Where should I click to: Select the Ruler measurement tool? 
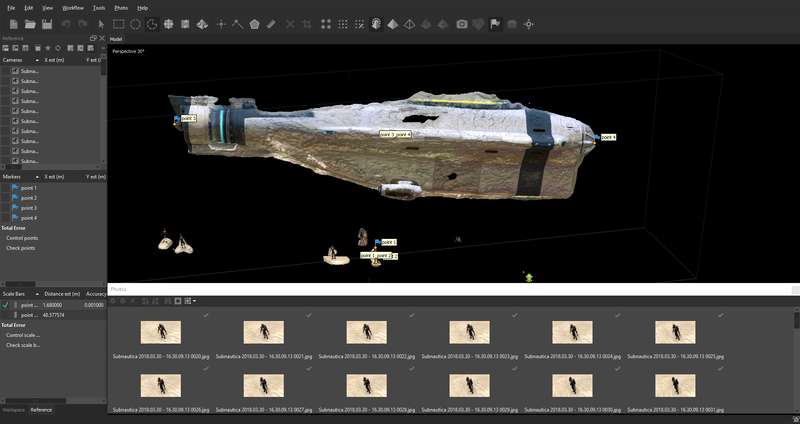tap(271, 24)
